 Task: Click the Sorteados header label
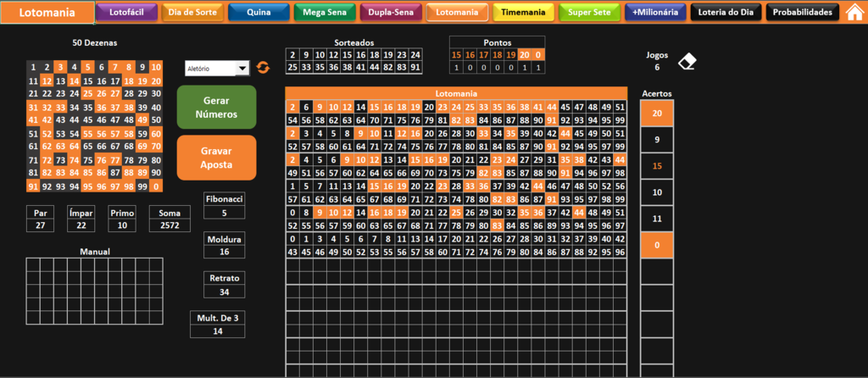click(354, 42)
